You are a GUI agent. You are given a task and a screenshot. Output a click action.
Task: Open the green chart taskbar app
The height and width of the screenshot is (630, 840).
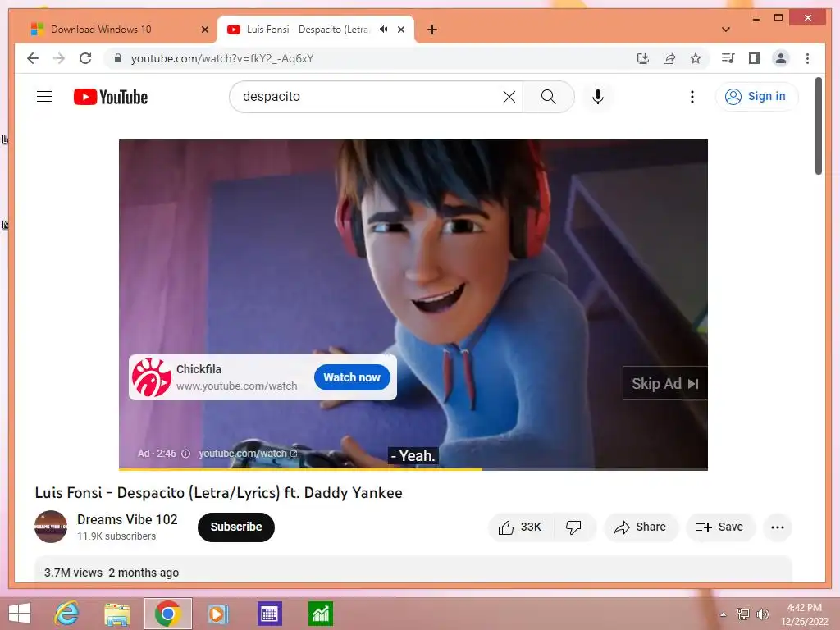coord(321,614)
